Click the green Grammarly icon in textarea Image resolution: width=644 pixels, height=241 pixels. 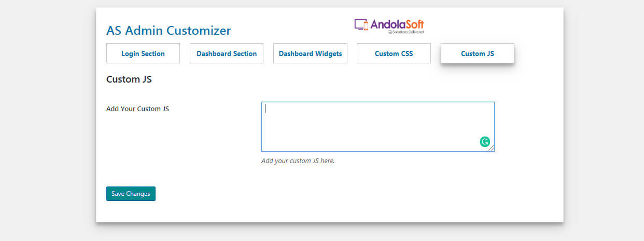[485, 142]
